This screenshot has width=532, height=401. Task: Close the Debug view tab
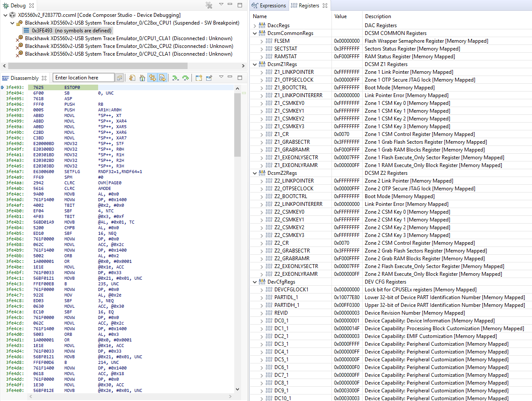click(x=31, y=6)
